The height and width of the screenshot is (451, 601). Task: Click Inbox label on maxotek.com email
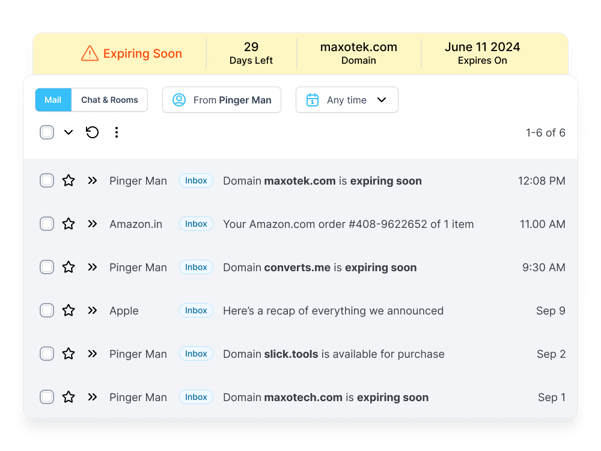196,180
